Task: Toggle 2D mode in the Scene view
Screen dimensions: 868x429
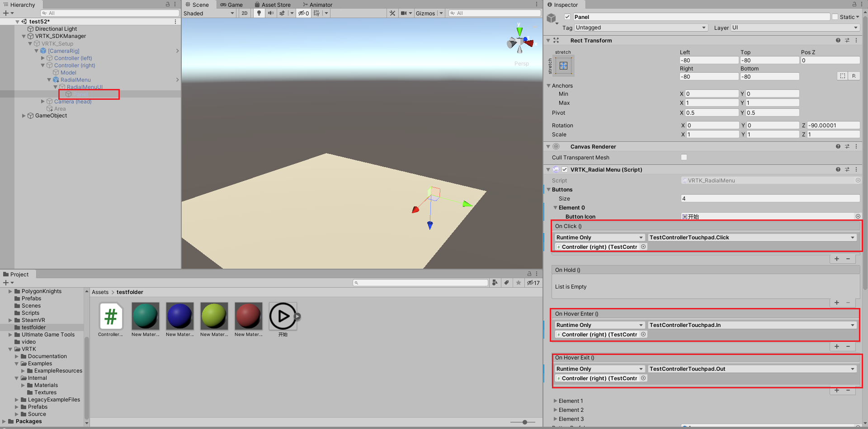Action: tap(244, 13)
